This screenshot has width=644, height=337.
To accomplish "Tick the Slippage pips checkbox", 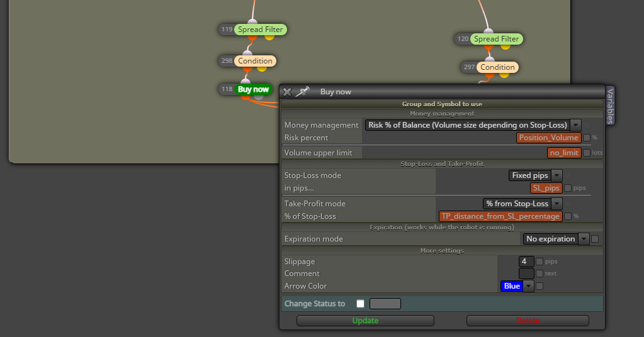I will (539, 262).
